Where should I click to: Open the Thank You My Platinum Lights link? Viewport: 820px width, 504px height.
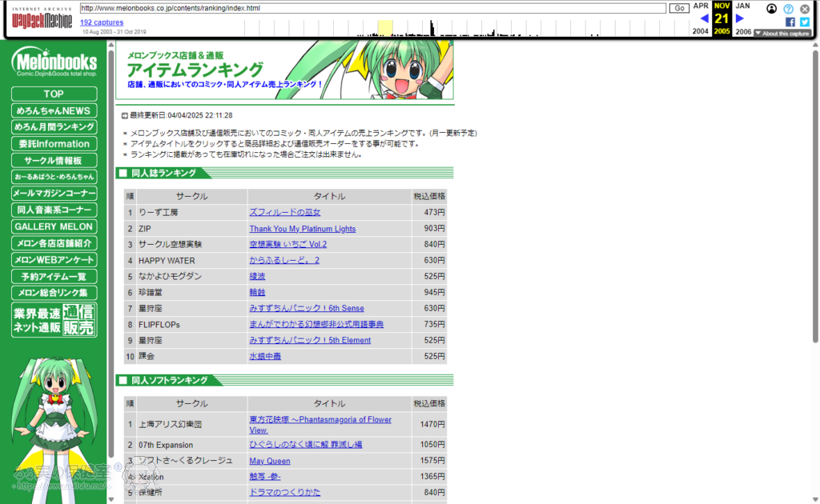coord(302,229)
